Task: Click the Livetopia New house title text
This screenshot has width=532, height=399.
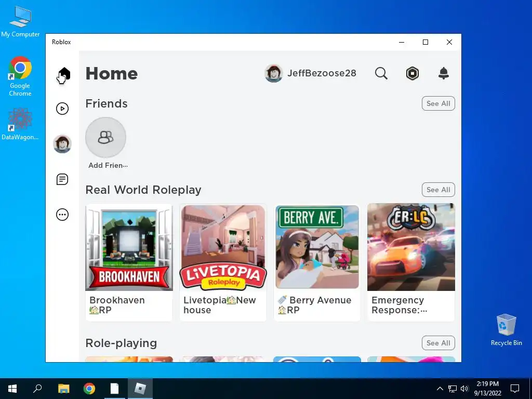Action: [x=220, y=305]
